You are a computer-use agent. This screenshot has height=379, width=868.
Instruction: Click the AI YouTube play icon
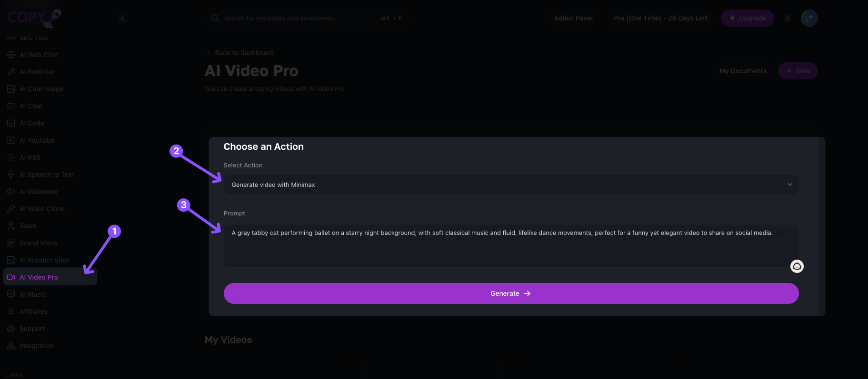pos(11,140)
